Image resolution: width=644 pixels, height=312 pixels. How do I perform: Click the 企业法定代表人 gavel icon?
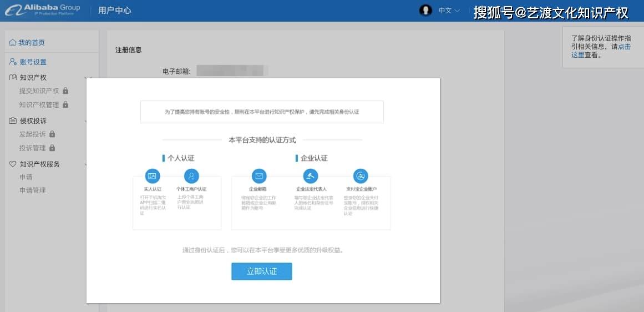coord(311,176)
